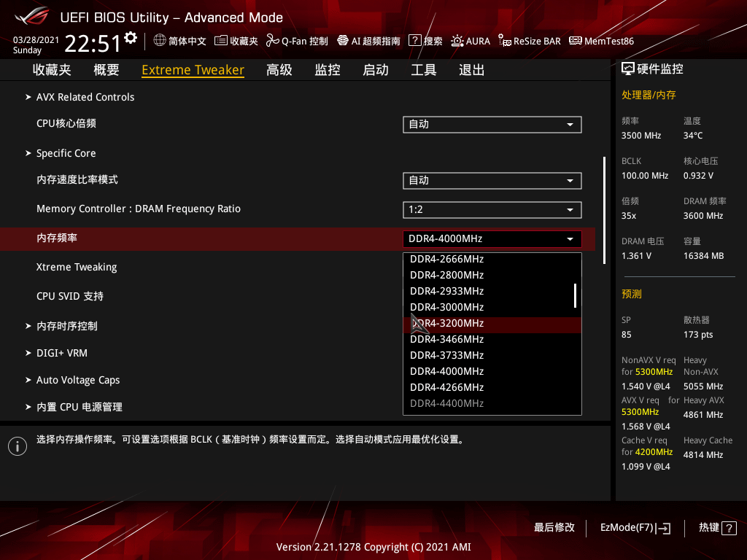Click the 22:51 clock display
Viewport: 747px width, 560px height.
click(93, 44)
